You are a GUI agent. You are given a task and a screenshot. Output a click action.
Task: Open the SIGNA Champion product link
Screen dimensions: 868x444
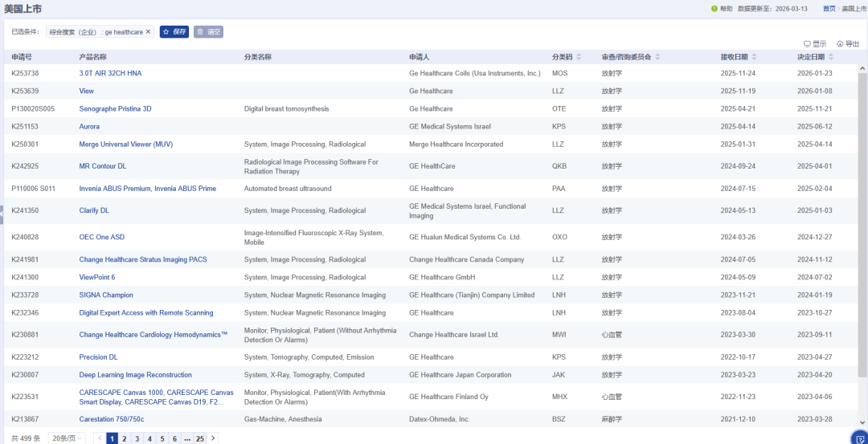[106, 295]
